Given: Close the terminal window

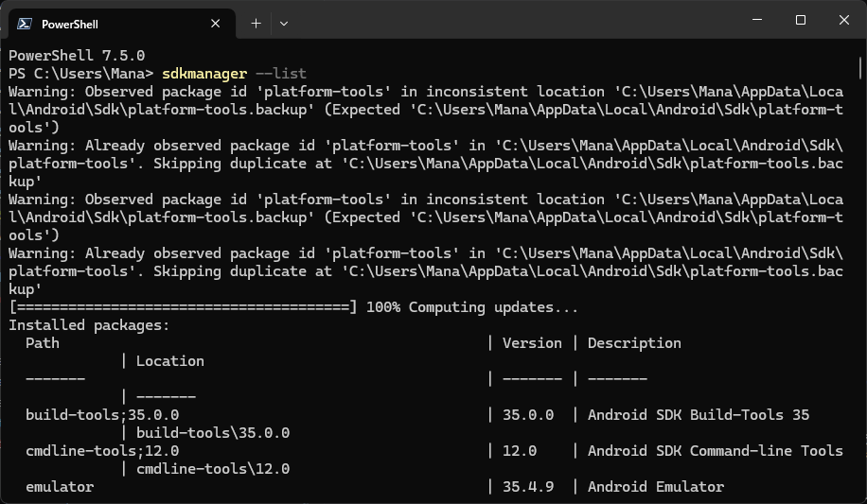Looking at the screenshot, I should coord(843,20).
